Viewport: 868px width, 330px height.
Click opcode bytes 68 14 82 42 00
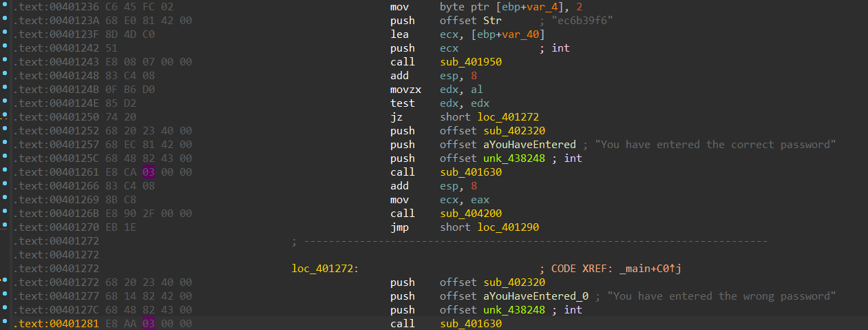click(x=149, y=296)
